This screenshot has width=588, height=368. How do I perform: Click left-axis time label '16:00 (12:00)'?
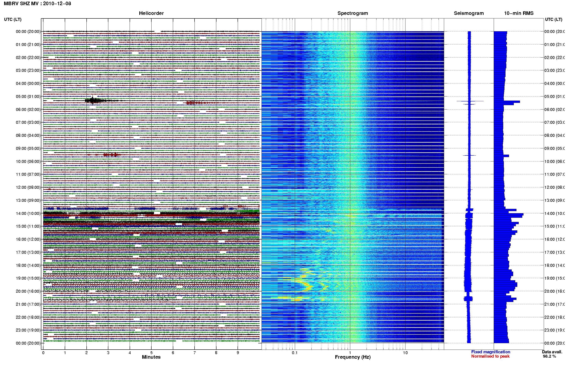click(x=28, y=239)
